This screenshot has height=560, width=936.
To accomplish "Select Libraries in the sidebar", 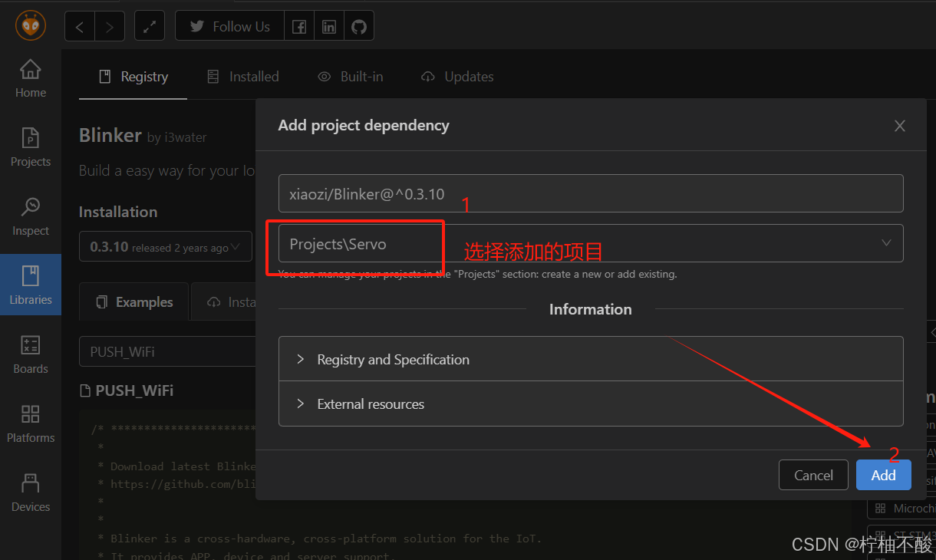I will click(x=31, y=285).
